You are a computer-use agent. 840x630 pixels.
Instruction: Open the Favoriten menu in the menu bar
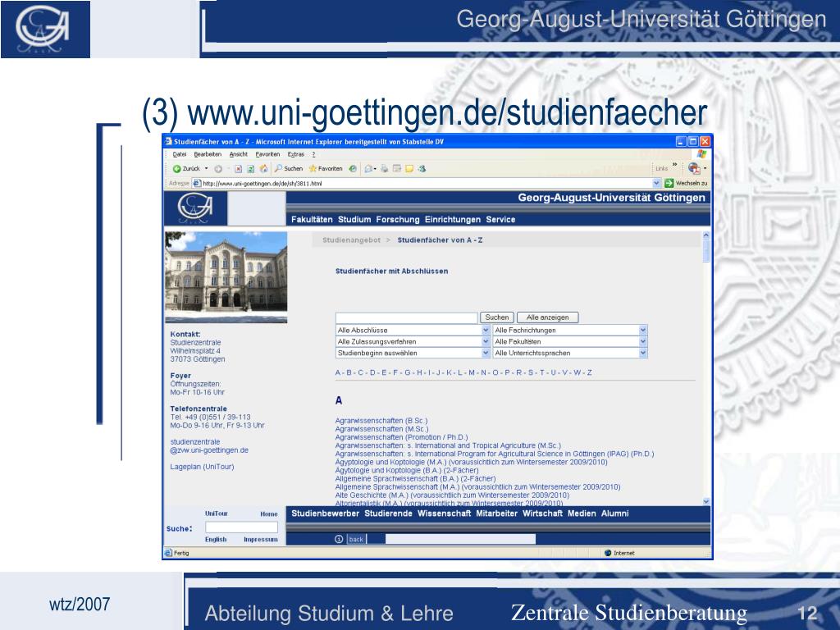[x=267, y=154]
